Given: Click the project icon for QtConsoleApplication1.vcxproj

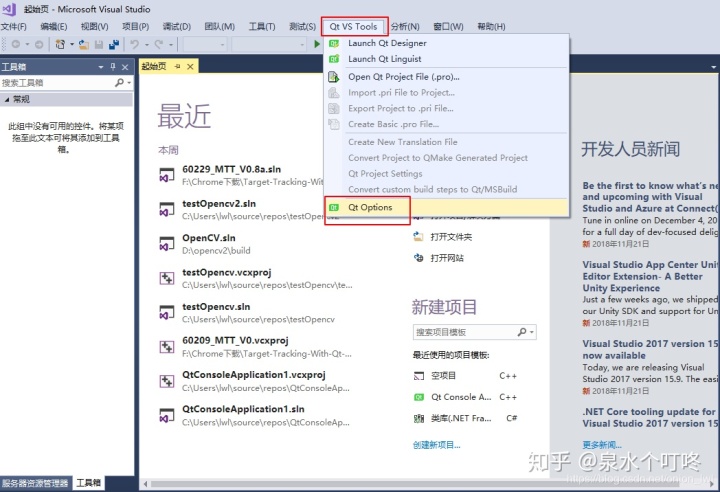Looking at the screenshot, I should coord(167,381).
